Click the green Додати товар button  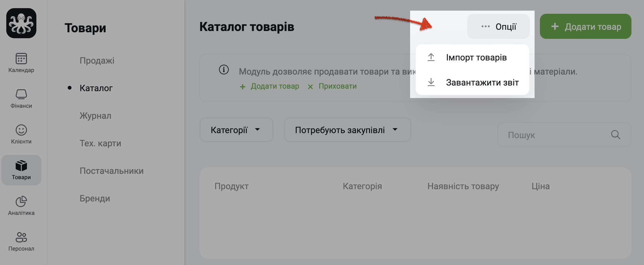585,26
